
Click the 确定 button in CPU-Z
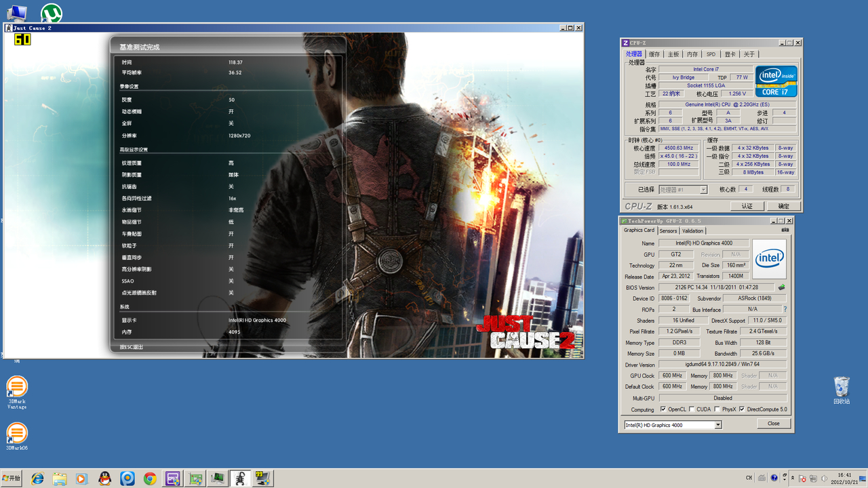click(x=783, y=206)
